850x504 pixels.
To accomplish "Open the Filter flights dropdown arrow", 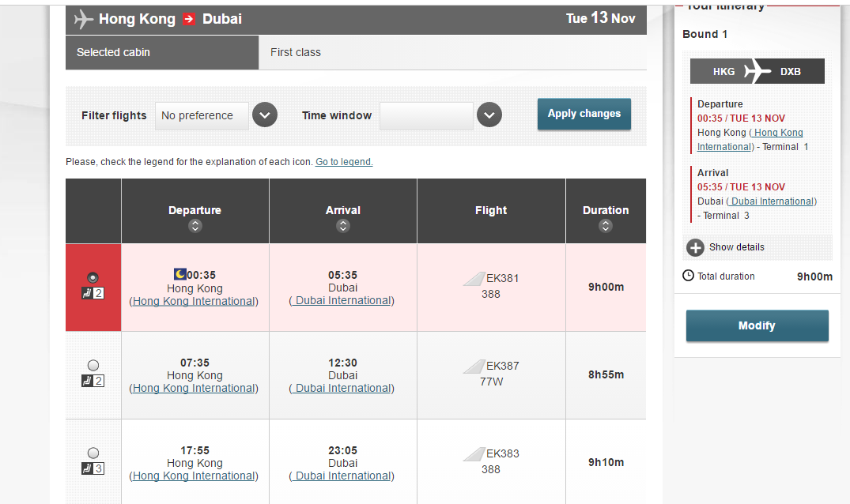I will pos(265,115).
